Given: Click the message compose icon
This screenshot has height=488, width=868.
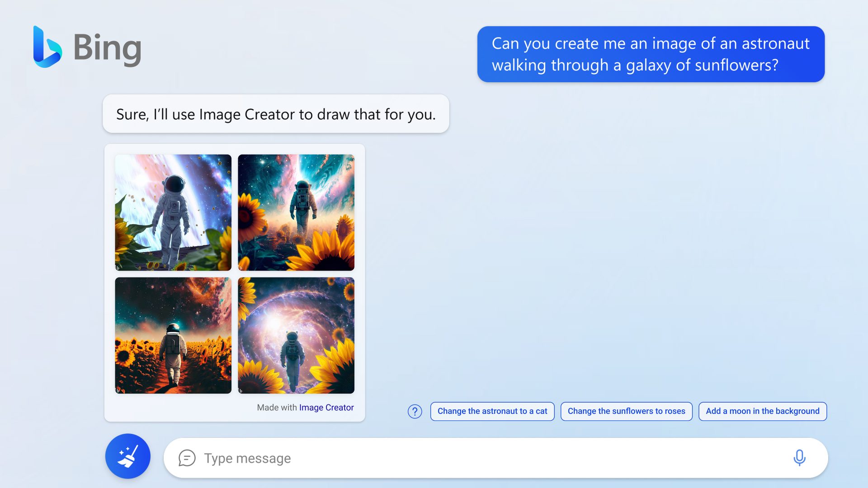Looking at the screenshot, I should click(187, 458).
